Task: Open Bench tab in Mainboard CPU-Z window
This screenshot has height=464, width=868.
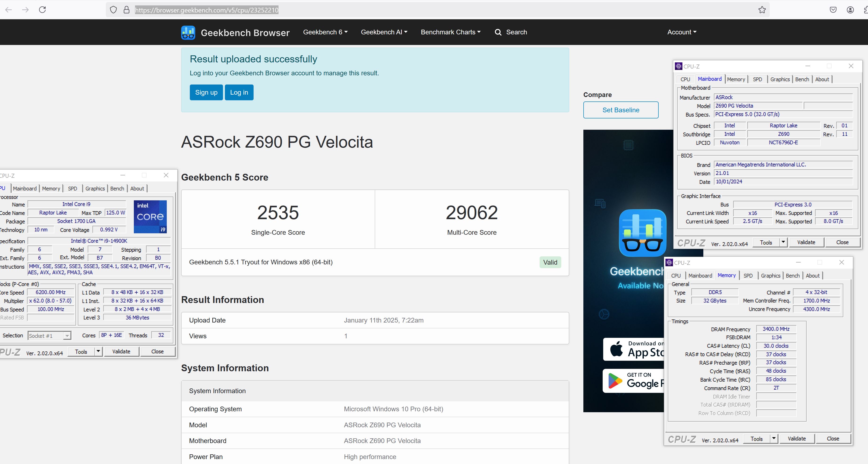Action: pos(802,79)
